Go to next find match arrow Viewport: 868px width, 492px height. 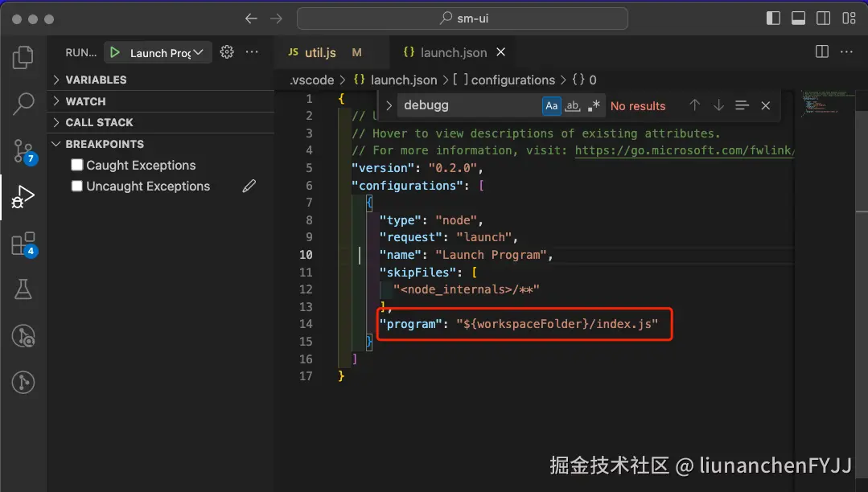pyautogui.click(x=718, y=105)
